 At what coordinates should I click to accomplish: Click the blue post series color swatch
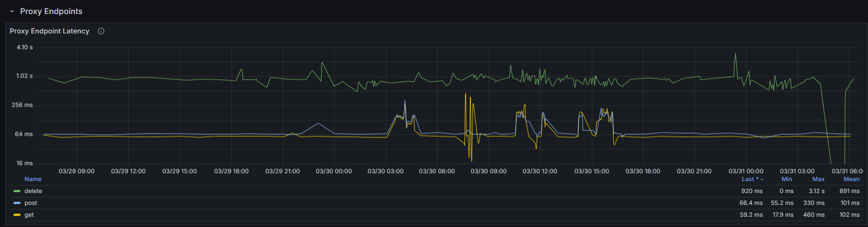tap(17, 203)
